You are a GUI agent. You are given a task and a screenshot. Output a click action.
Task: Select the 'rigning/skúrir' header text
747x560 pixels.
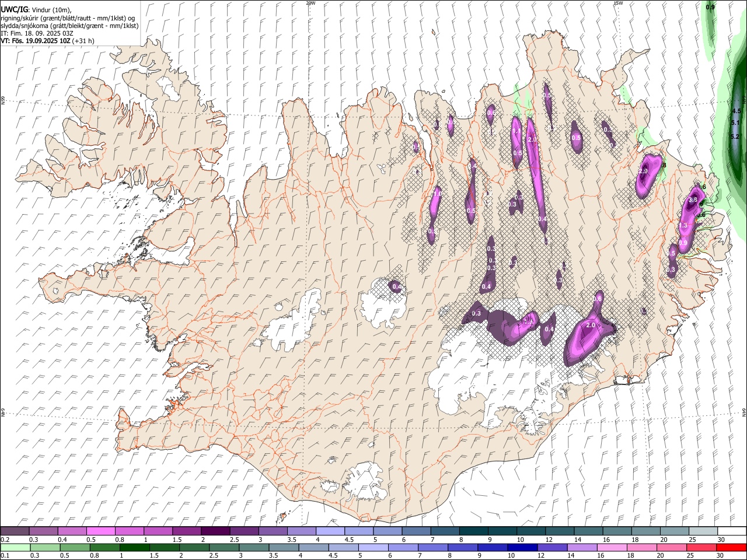pos(20,18)
